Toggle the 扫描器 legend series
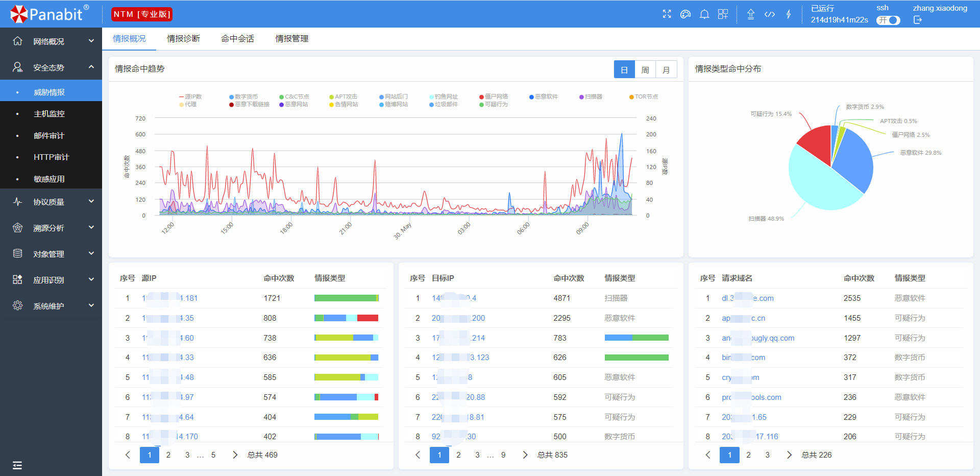Image resolution: width=980 pixels, height=476 pixels. tap(591, 97)
